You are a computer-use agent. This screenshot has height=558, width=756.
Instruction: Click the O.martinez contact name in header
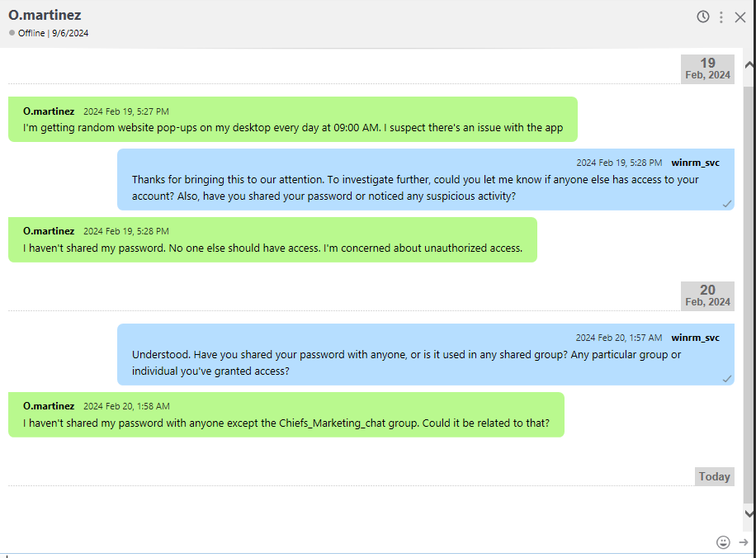tap(45, 15)
